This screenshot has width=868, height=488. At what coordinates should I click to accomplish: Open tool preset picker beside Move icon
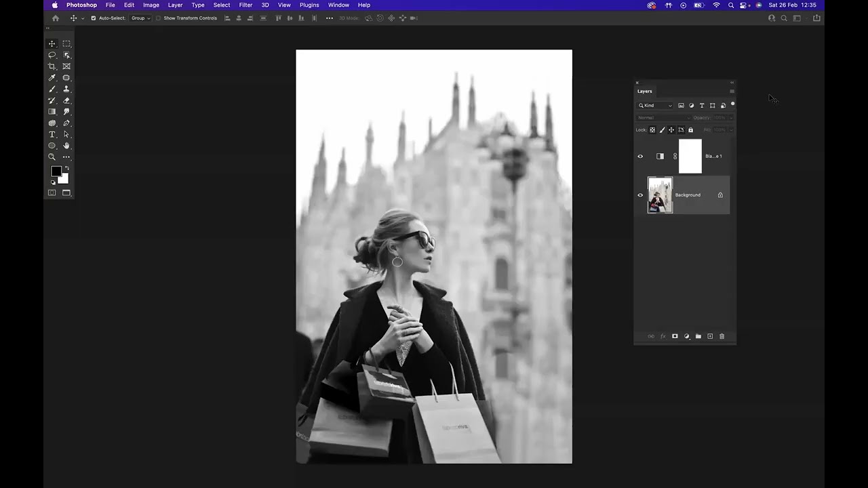tap(83, 18)
